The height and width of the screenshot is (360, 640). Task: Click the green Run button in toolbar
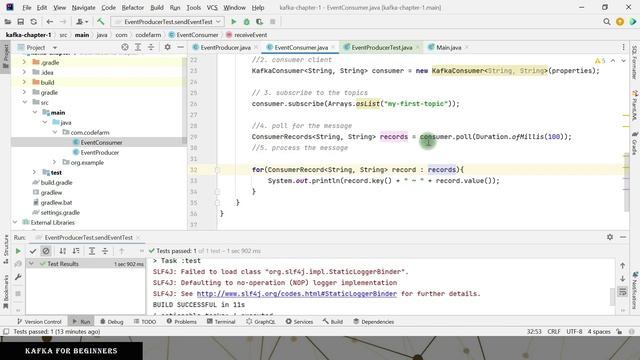point(233,22)
